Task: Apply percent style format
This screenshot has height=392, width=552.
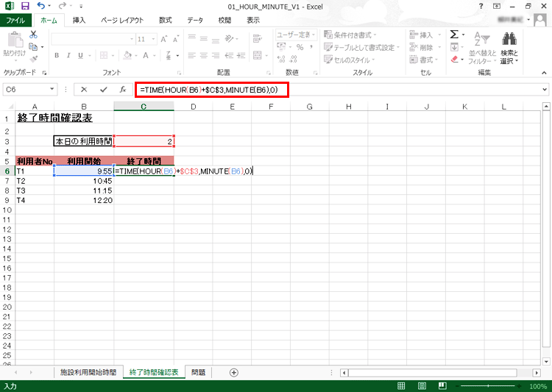Action: [x=300, y=47]
